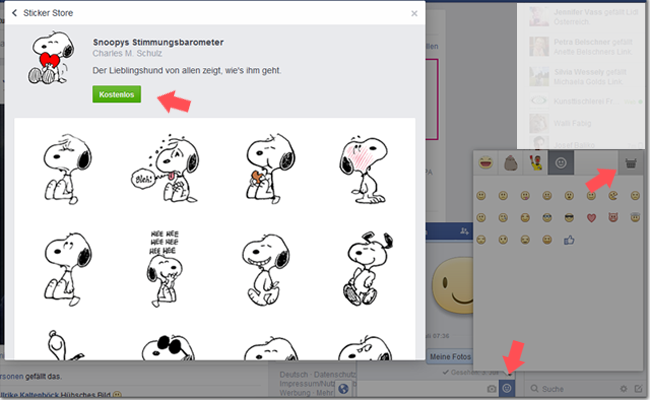Viewport: 650px width, 400px height.
Task: Insert the Pacman emoticon
Action: pyautogui.click(x=613, y=195)
